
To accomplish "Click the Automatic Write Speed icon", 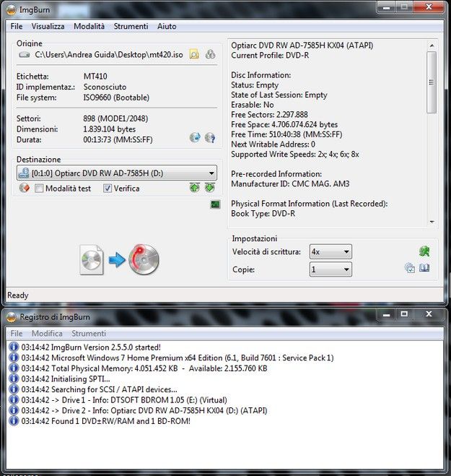I will [x=424, y=251].
